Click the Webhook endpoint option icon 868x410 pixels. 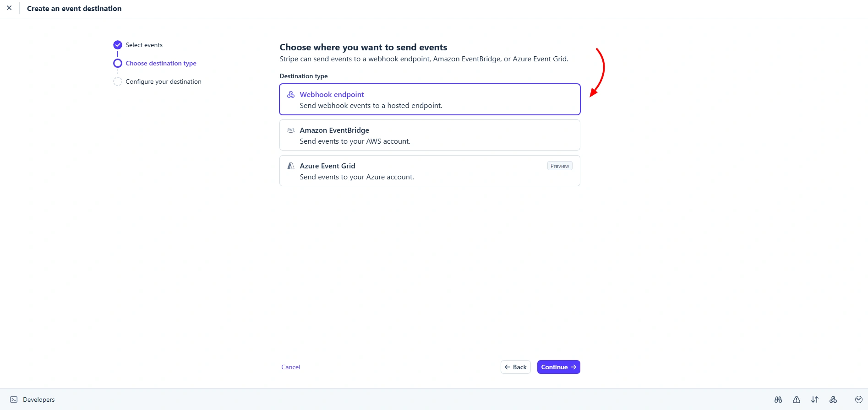[x=291, y=95]
